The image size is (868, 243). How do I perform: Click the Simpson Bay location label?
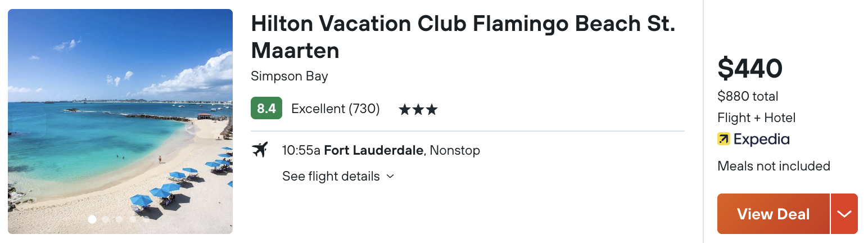(x=290, y=76)
